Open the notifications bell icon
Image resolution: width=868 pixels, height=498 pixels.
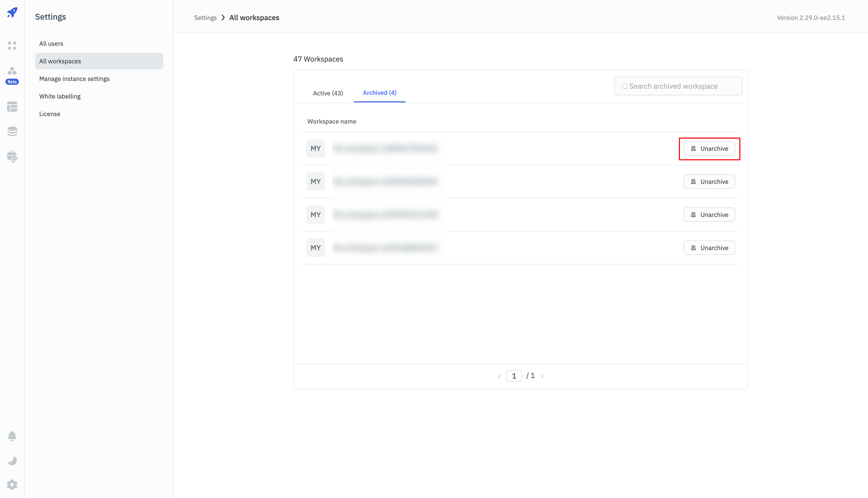point(12,436)
